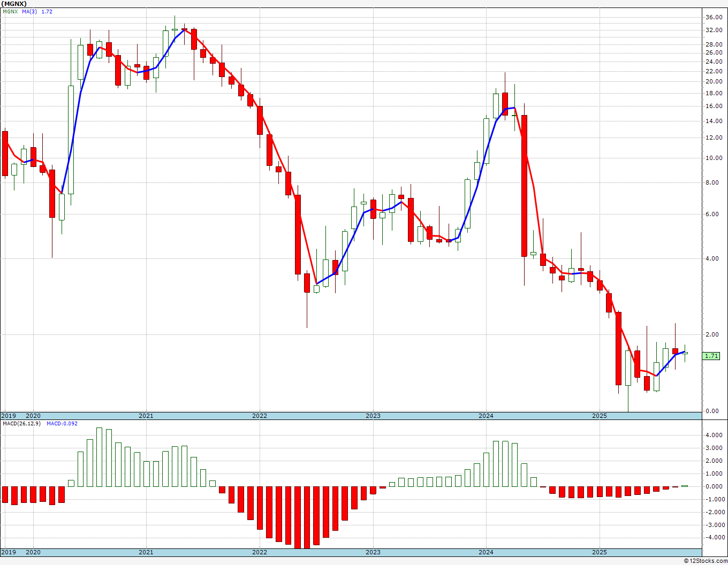728x565 pixels.
Task: Click the 10.00 price axis label
Action: click(714, 158)
